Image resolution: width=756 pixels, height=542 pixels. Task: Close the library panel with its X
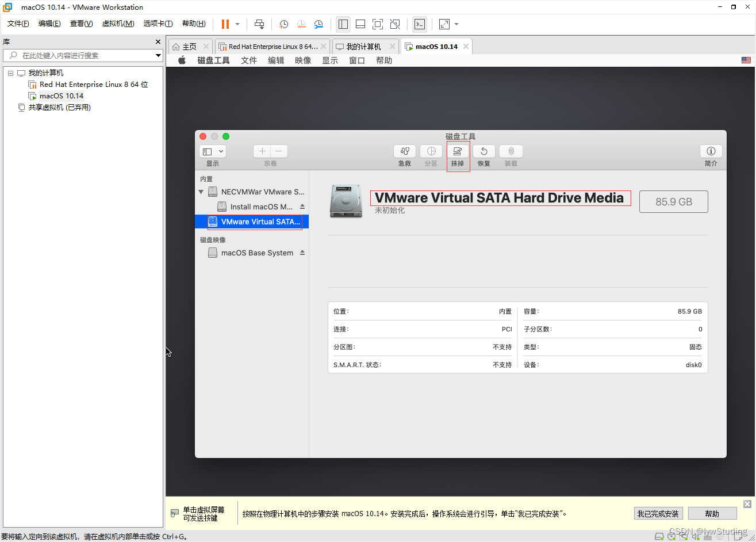(x=158, y=42)
